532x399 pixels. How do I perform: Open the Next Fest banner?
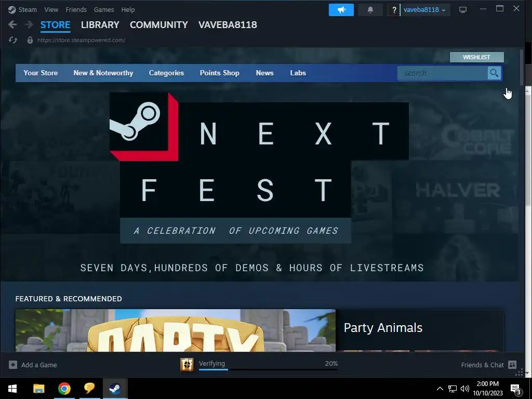pos(259,182)
